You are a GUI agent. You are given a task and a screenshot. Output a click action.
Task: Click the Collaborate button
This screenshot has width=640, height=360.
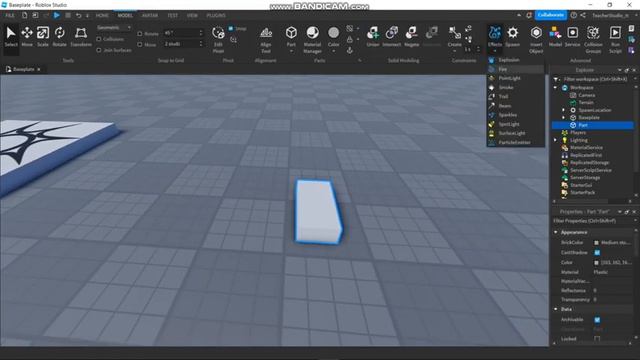(551, 15)
